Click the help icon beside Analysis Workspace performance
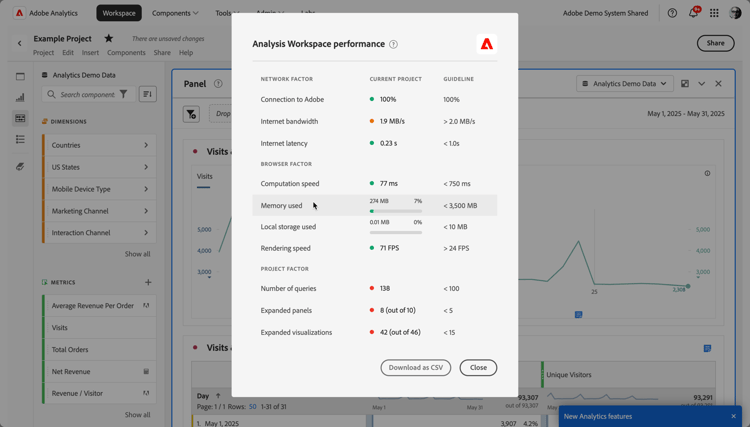 point(393,44)
